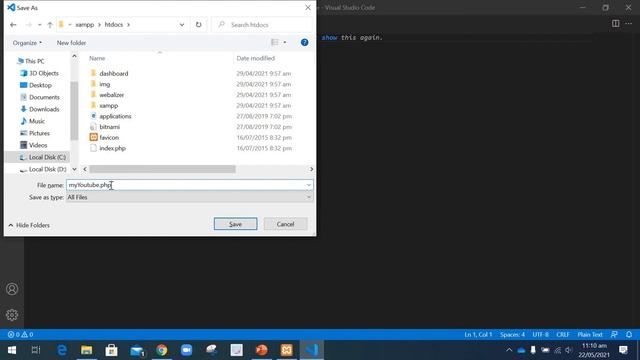Open the file dialog help icon
Screen dimensions: 640x360
(304, 42)
